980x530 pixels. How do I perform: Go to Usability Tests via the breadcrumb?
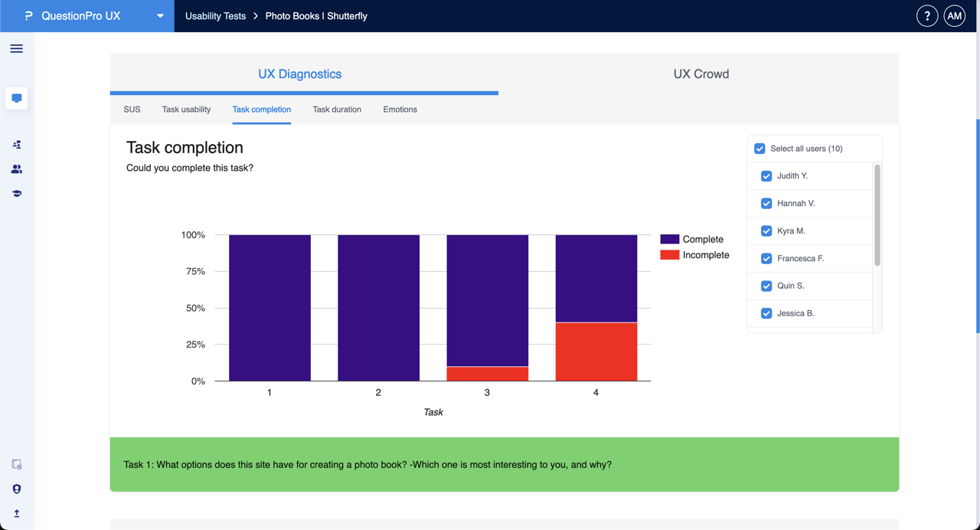click(215, 15)
